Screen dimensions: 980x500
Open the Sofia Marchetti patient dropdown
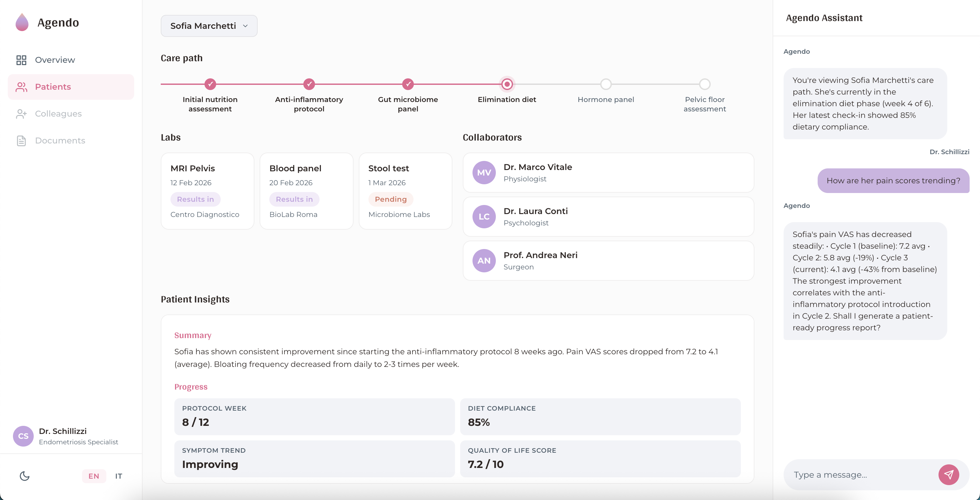pyautogui.click(x=209, y=26)
